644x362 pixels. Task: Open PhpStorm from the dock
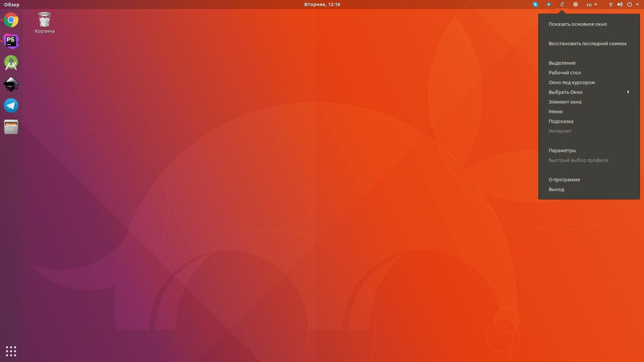pyautogui.click(x=11, y=41)
